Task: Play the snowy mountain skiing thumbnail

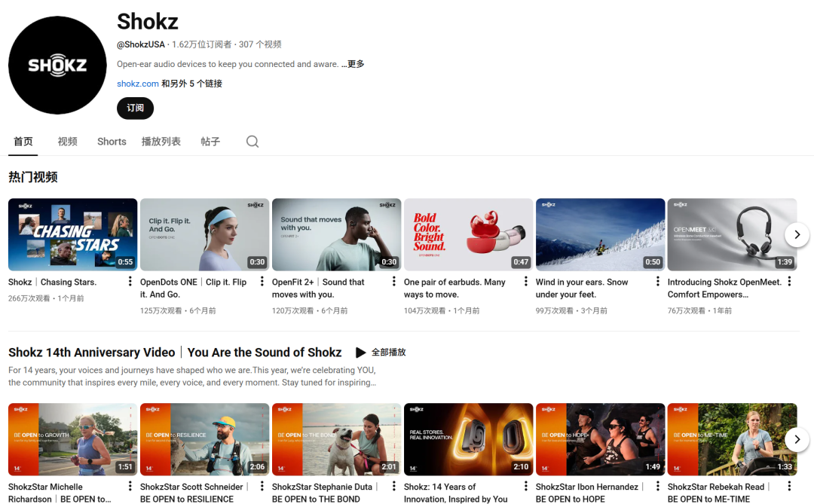Action: [600, 234]
